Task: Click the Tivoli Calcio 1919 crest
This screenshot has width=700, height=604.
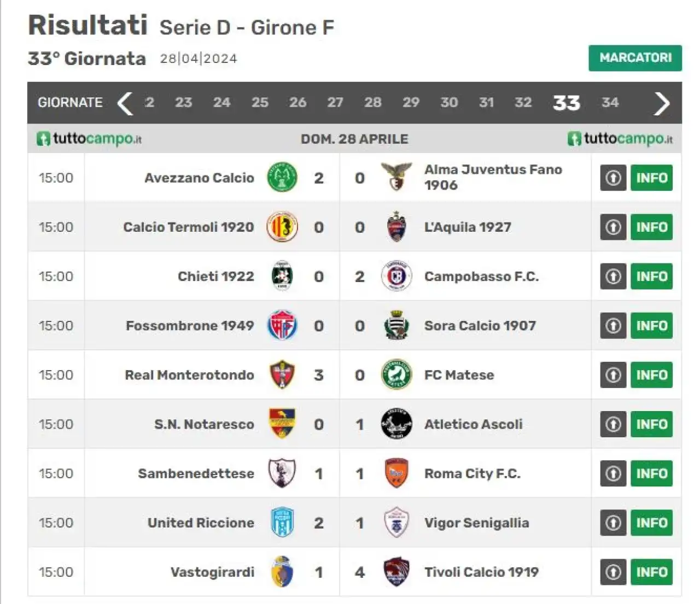Action: click(396, 572)
